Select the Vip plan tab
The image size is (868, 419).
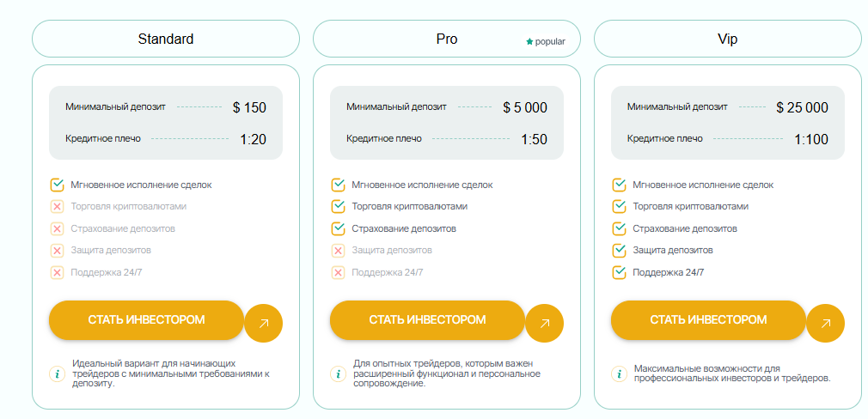pos(727,39)
